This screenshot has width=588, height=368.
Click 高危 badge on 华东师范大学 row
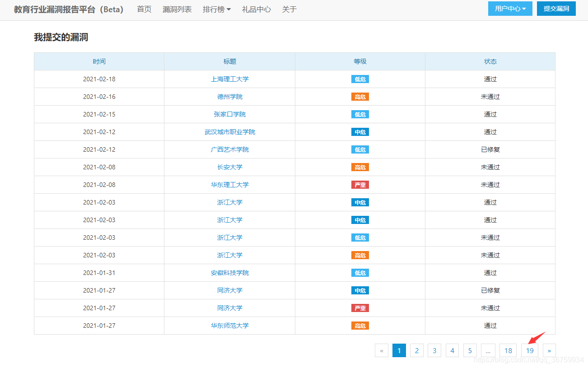tap(360, 326)
